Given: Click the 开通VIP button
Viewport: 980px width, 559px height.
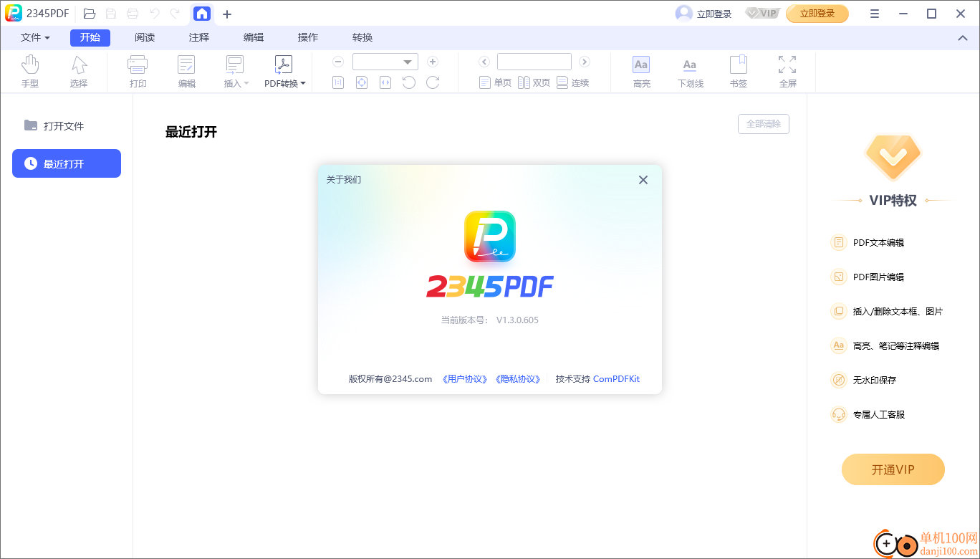Looking at the screenshot, I should [x=893, y=469].
